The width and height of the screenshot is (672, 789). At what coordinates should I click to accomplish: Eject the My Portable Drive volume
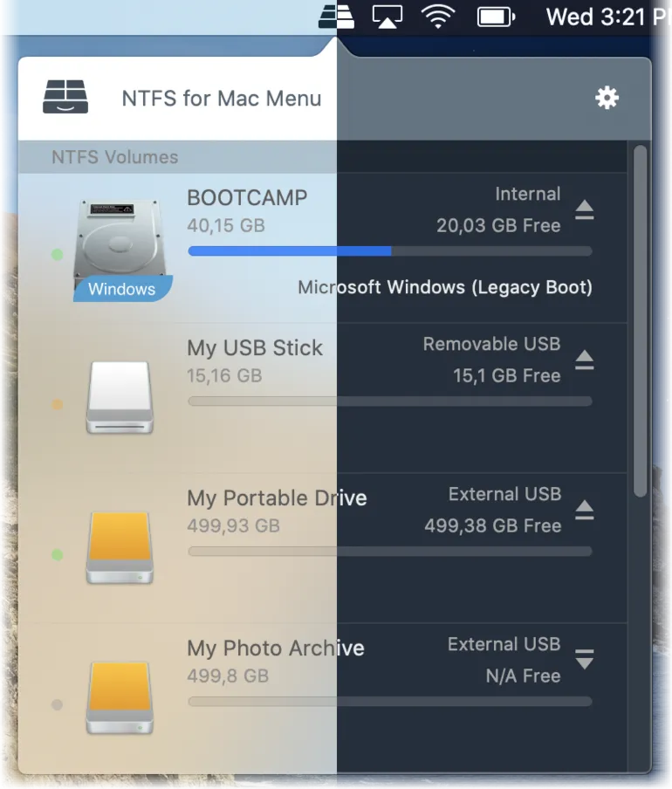[585, 510]
